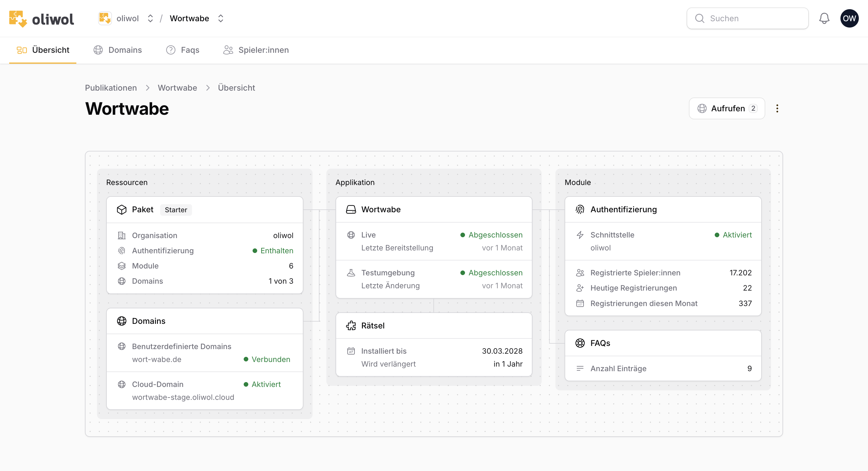Click the lightning icon next to Schnittstelle
Image resolution: width=868 pixels, height=471 pixels.
tap(580, 235)
